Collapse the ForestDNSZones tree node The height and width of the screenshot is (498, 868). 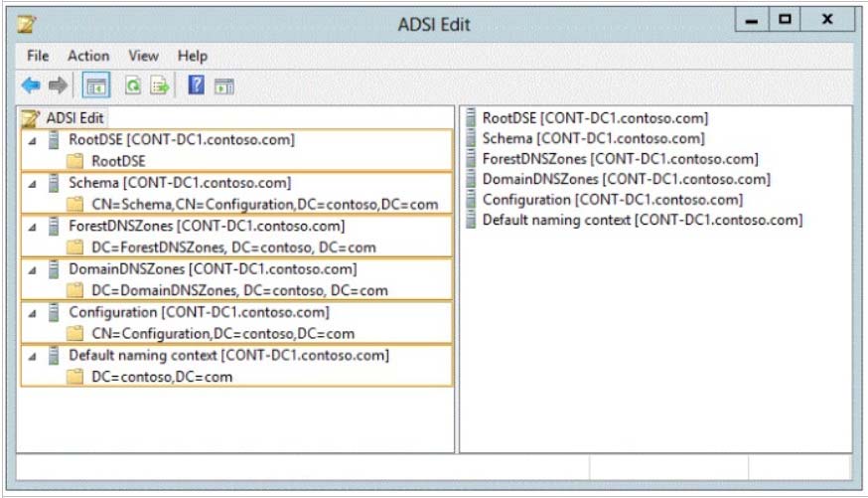(x=32, y=227)
